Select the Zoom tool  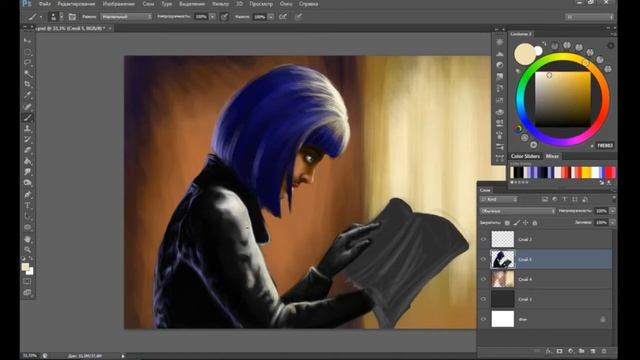click(x=27, y=249)
